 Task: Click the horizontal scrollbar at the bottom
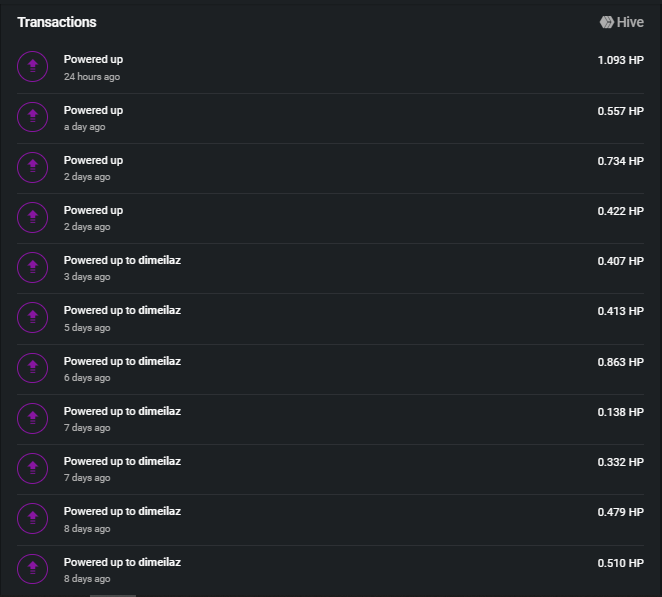tap(113, 595)
